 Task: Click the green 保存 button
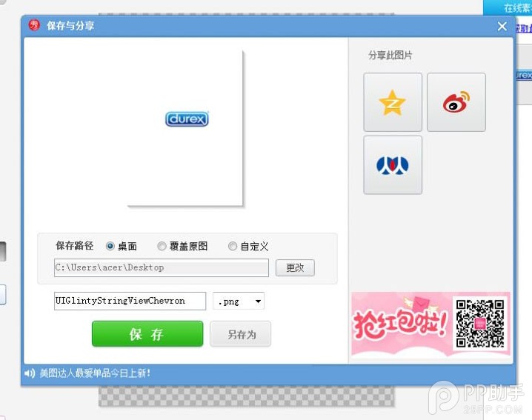pos(147,334)
